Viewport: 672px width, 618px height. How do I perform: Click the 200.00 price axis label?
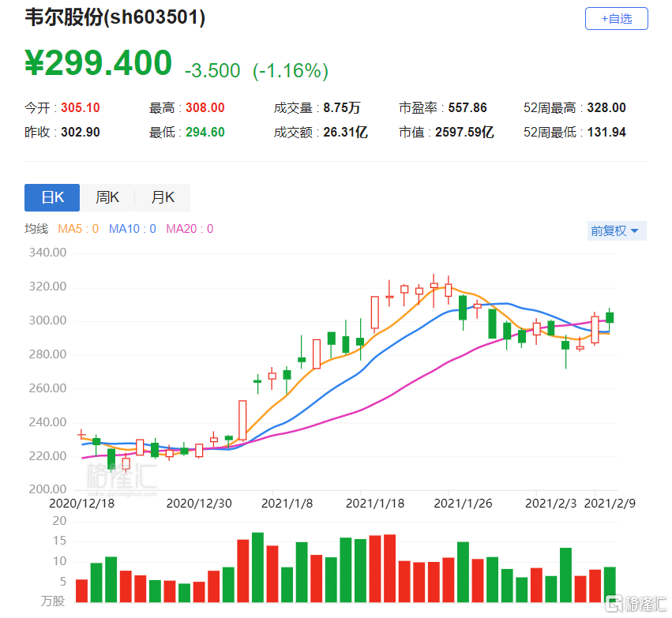(47, 489)
